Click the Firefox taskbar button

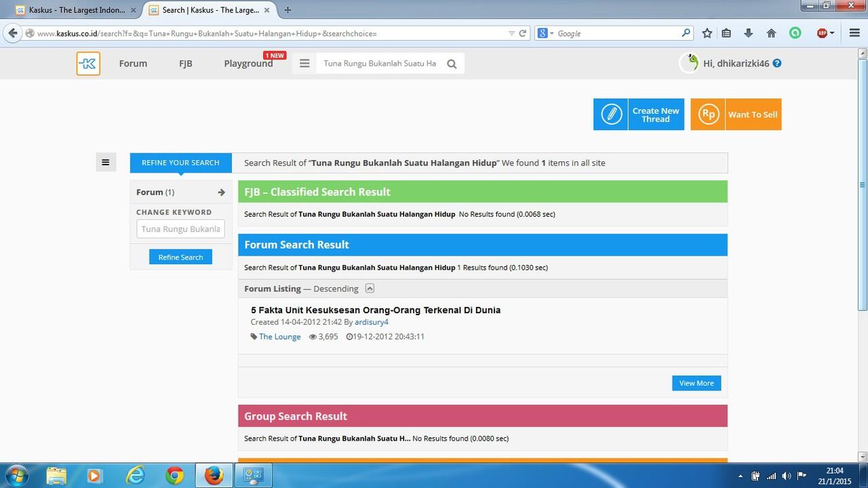tap(214, 476)
